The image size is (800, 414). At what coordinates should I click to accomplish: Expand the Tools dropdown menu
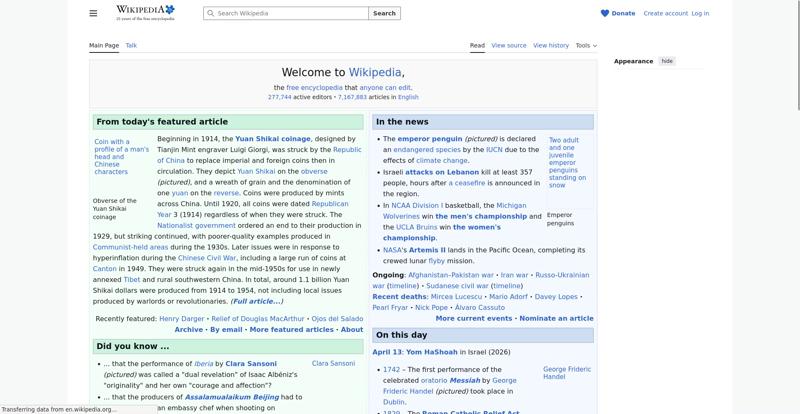(x=586, y=45)
